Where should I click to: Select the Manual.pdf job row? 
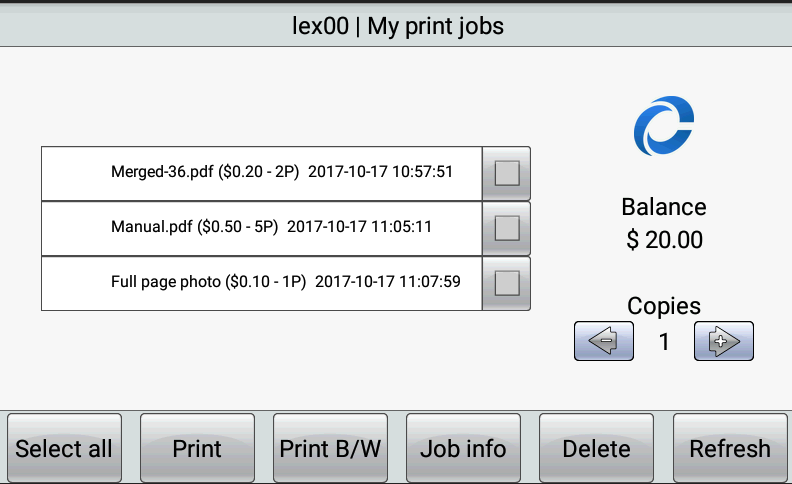coord(262,228)
